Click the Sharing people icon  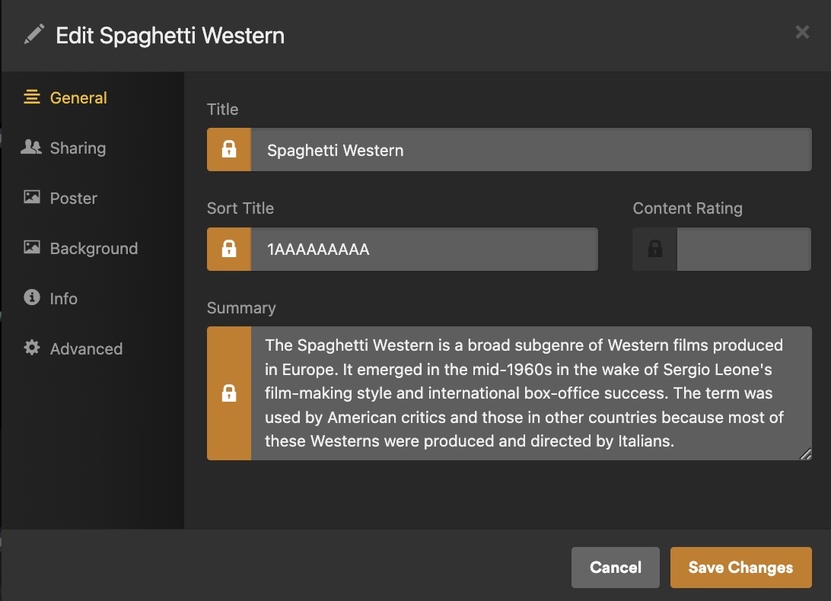click(x=31, y=147)
